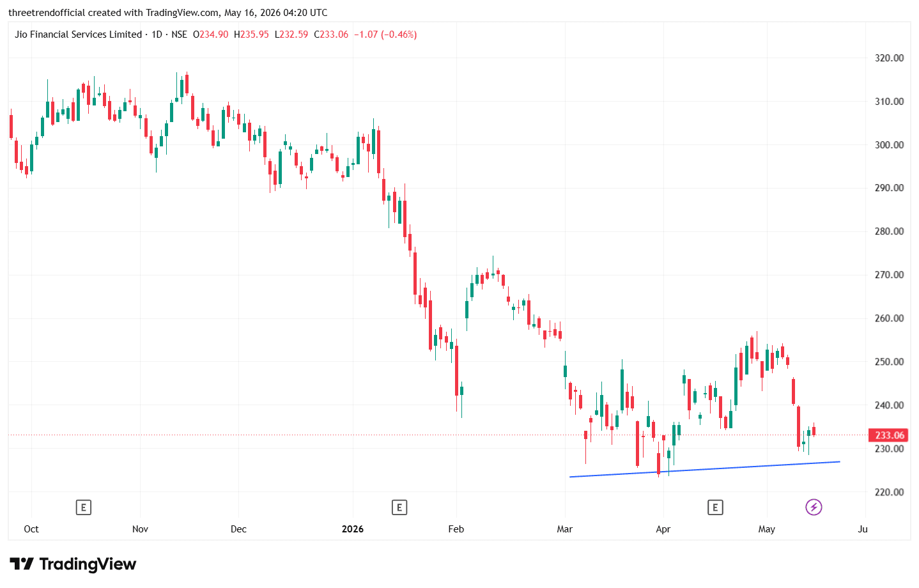
Task: Click the high value H235.95
Action: [x=251, y=35]
